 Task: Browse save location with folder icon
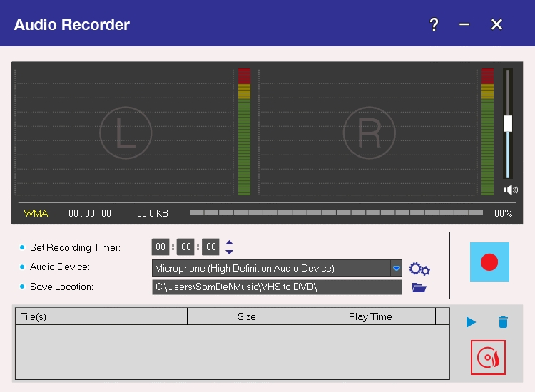click(419, 288)
